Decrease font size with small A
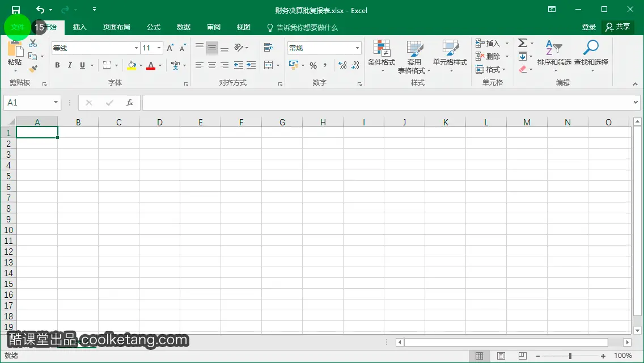The height and width of the screenshot is (363, 644). [183, 48]
